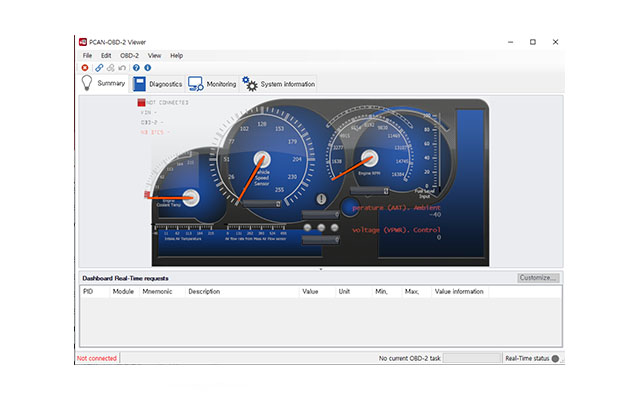Screen dimensions: 640x400
Task: Click the Real-Time status gray indicator
Action: click(555, 358)
